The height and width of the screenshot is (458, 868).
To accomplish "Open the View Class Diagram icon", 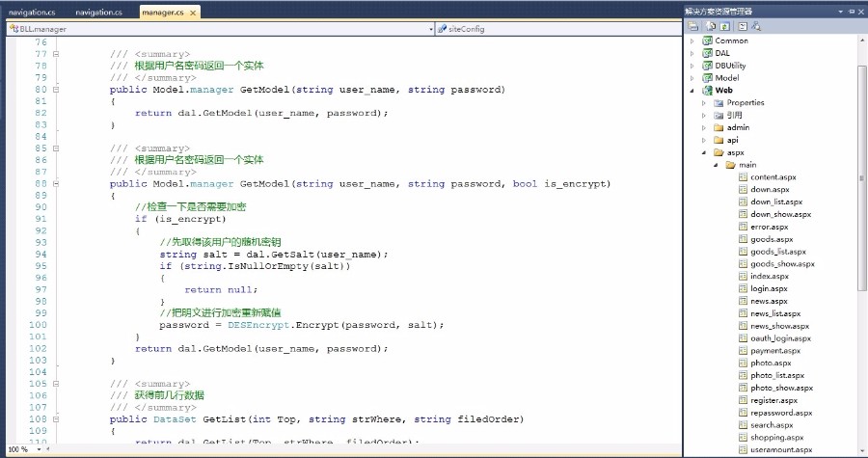I will 756,26.
